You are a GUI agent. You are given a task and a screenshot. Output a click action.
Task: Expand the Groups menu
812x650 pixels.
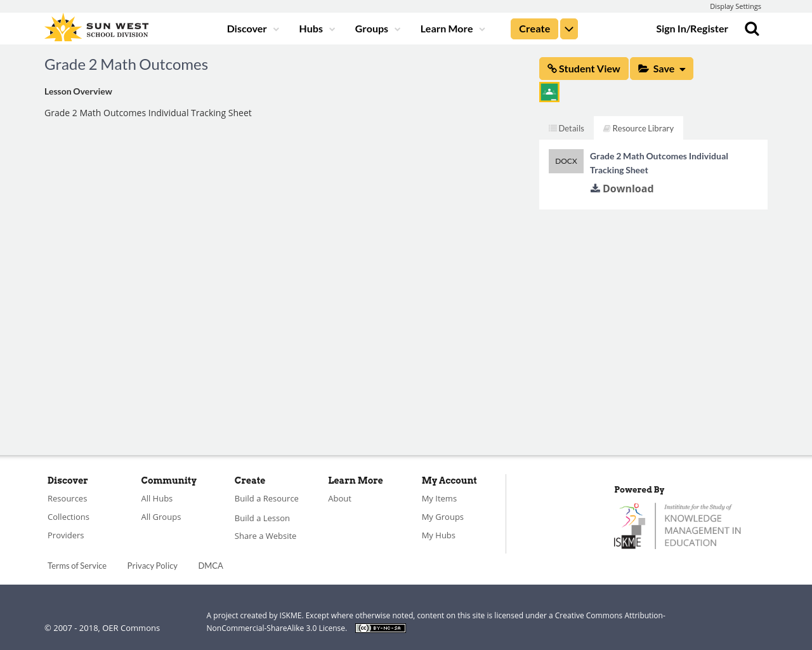click(x=377, y=29)
